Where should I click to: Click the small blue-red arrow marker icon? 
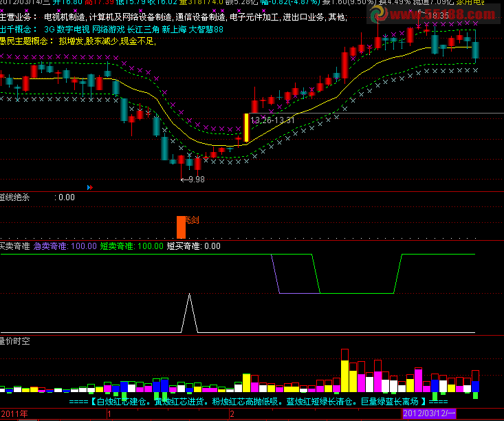click(x=89, y=187)
